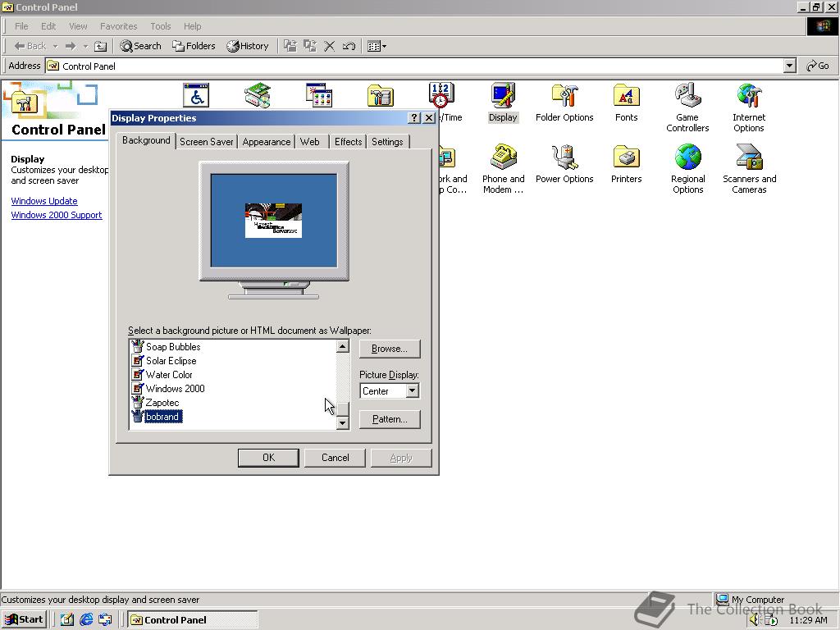Open the Administrative Tools folder icon
840x630 pixels.
pyautogui.click(x=381, y=95)
